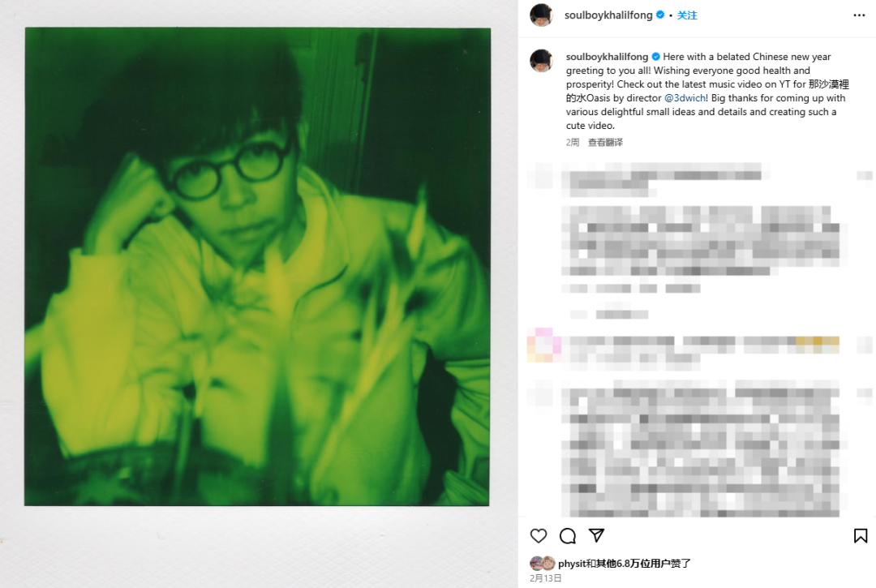This screenshot has width=876, height=588.
Task: Open soulboykhalilfong username in the header
Action: [x=608, y=15]
